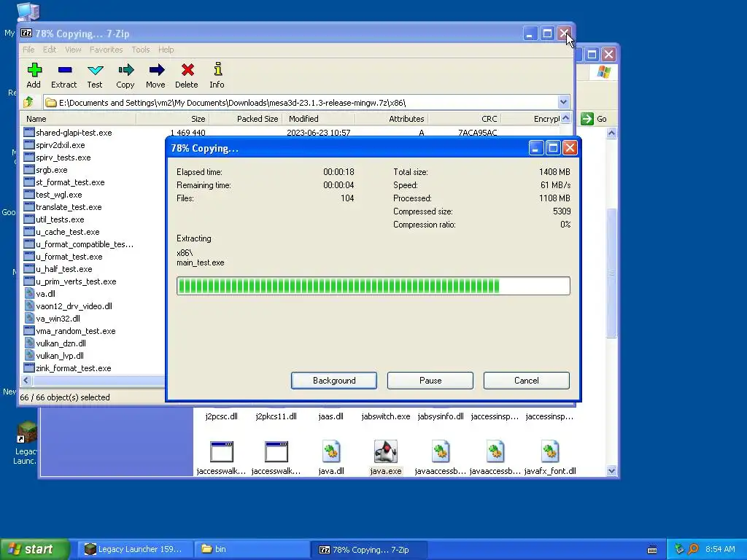Click search magnifier tray icon
Screen dimensions: 747x560
pyautogui.click(x=693, y=549)
